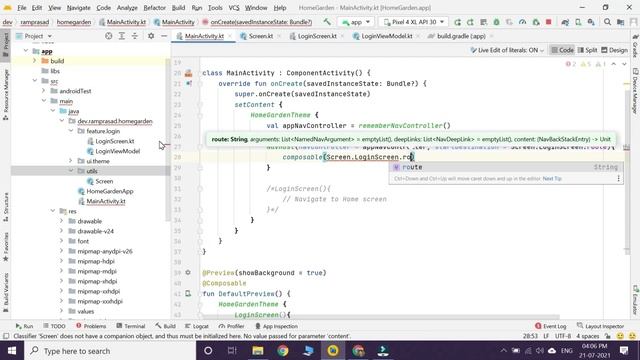Go to previous highlighted error arrow
Screen dimensions: 640x360
tap(613, 64)
